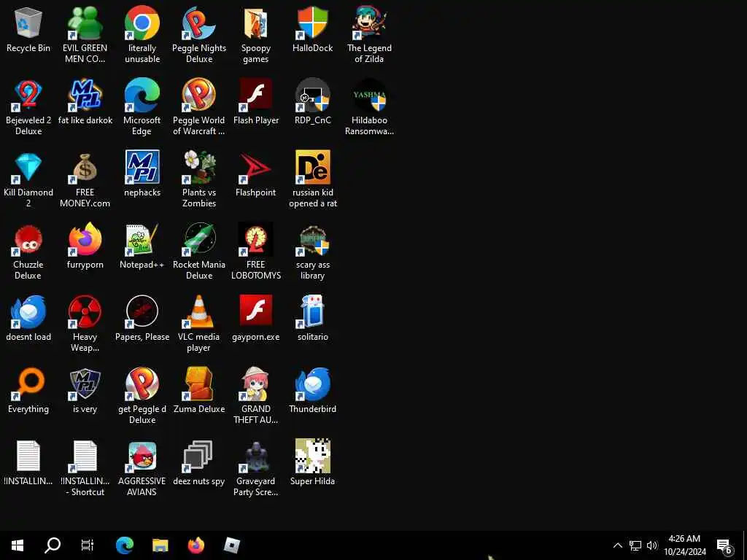Open the Recycle Bin icon
Screen dimensions: 747x560
coord(28,23)
